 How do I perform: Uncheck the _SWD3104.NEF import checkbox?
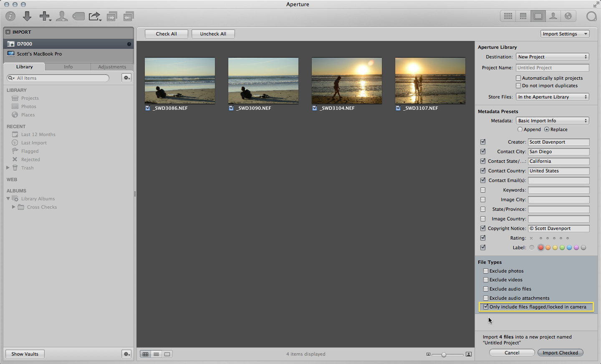315,108
